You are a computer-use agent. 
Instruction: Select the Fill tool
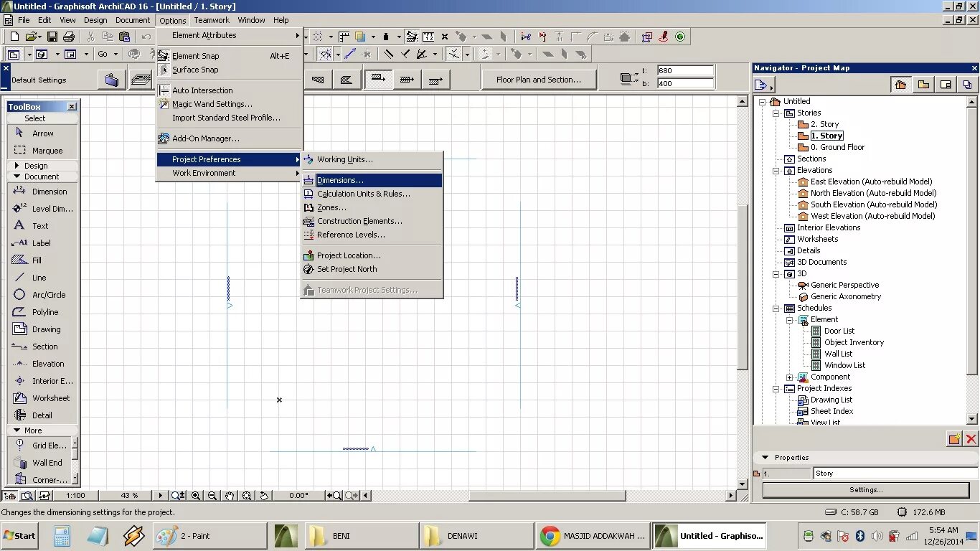[x=43, y=260]
